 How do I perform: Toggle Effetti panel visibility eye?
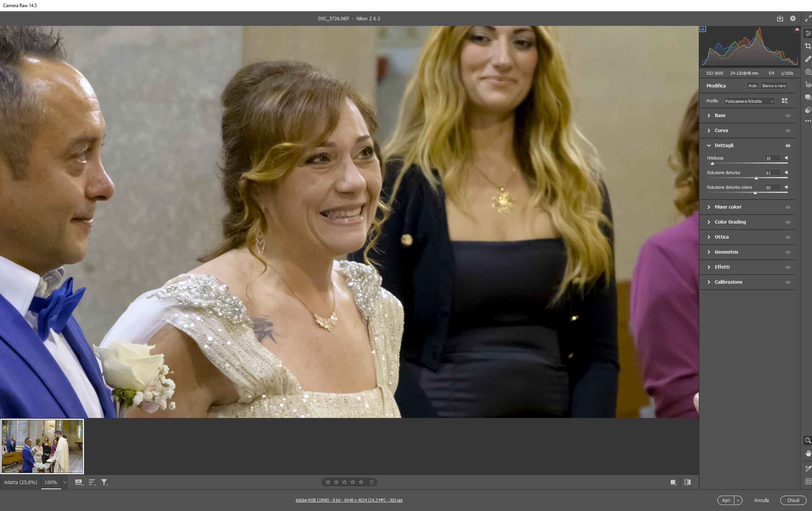(x=788, y=267)
